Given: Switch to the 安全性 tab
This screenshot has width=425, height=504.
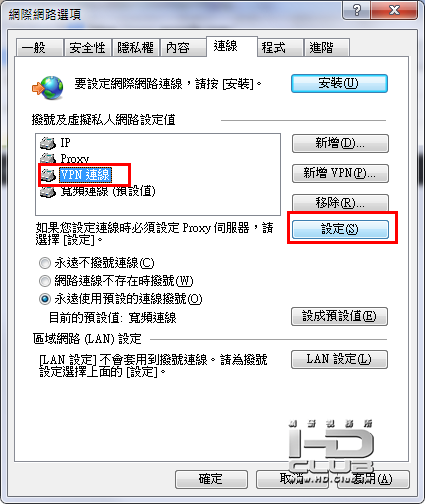Looking at the screenshot, I should pos(87,48).
